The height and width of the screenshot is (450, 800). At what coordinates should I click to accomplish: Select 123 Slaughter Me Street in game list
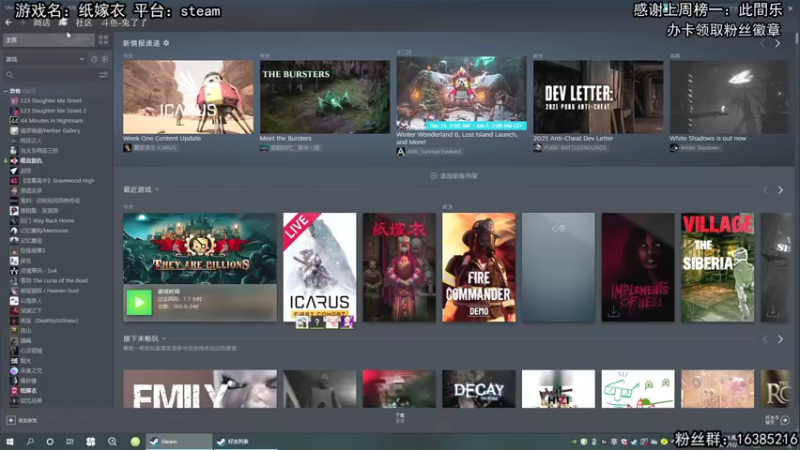click(51, 101)
